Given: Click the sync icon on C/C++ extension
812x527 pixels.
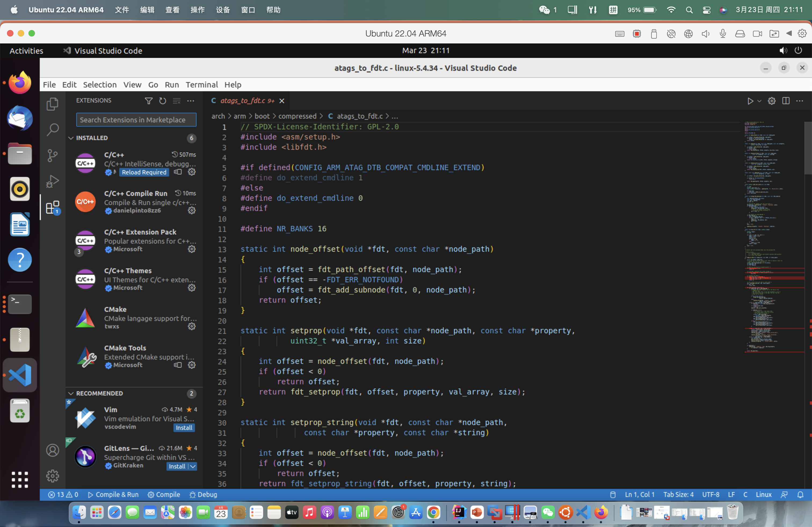Looking at the screenshot, I should click(177, 172).
